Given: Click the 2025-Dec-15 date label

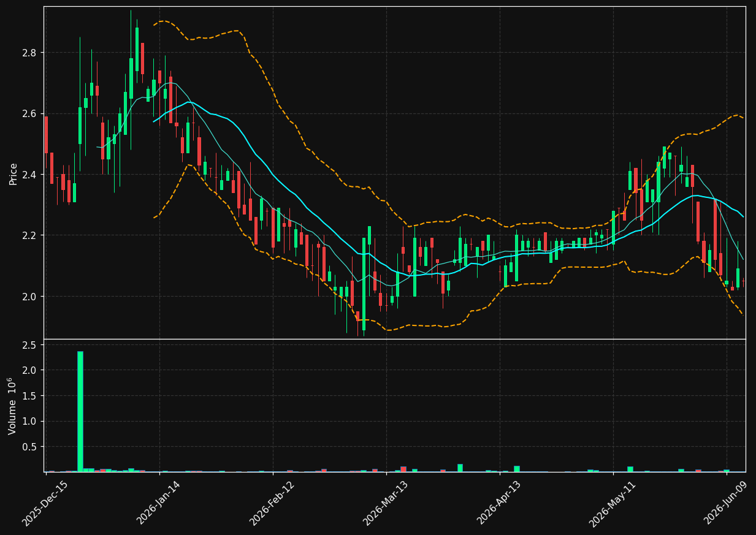Looking at the screenshot, I should [45, 503].
